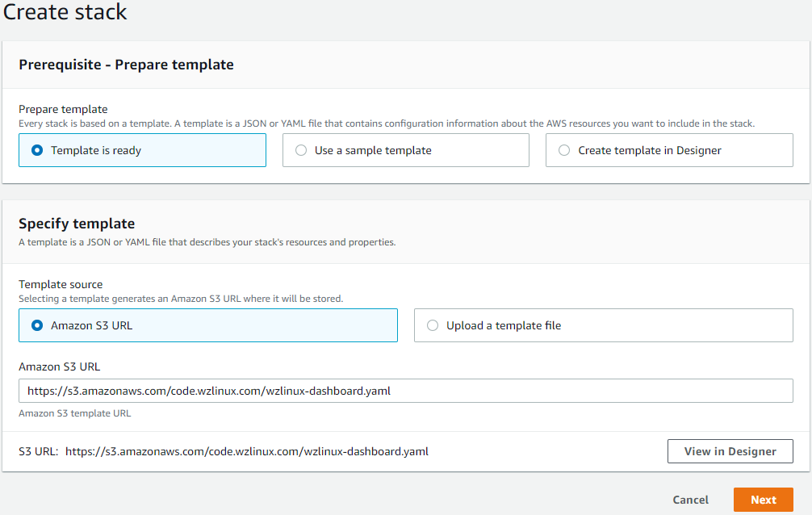The image size is (812, 515).
Task: Click the 'Selecting a template generates' hint text
Action: [181, 299]
